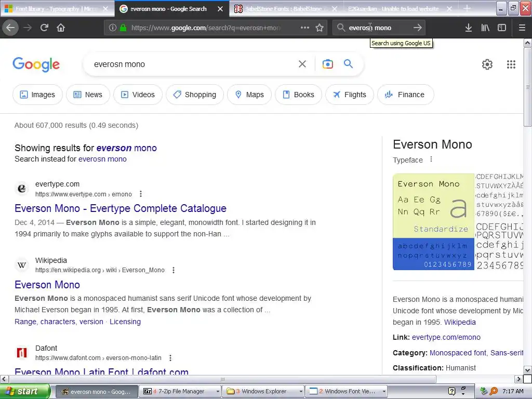Click 'everson mono' corrected spelling link
Viewport: 532px width, 399px height.
coord(127,148)
